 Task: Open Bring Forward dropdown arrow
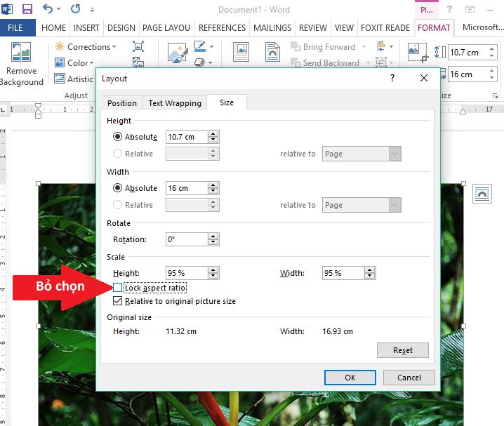tap(364, 47)
